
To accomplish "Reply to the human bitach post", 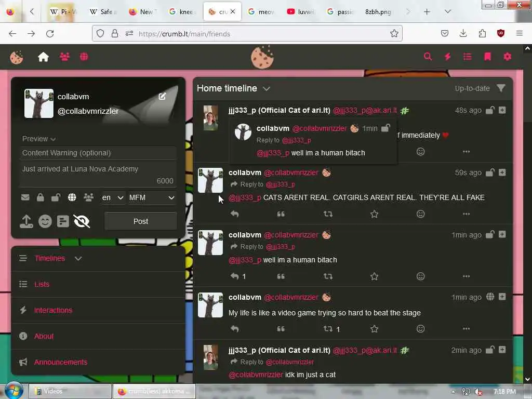I will click(x=234, y=276).
